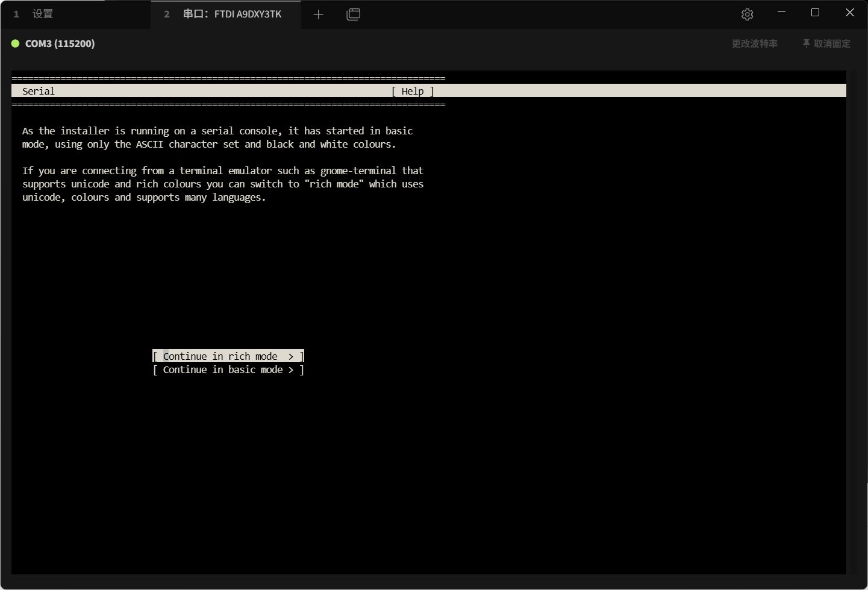Select the 串口: FTDI A9DXY3TK tab
868x590 pixels.
click(232, 14)
